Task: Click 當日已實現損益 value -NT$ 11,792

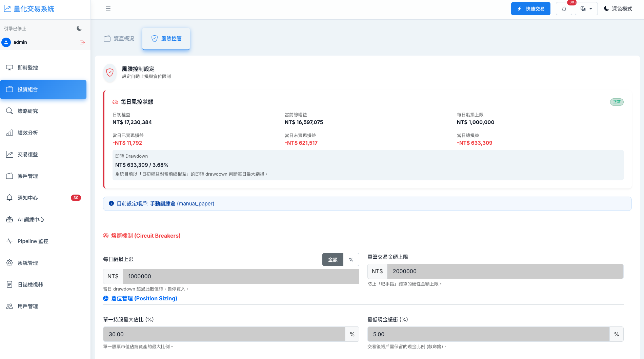Action: pyautogui.click(x=127, y=143)
